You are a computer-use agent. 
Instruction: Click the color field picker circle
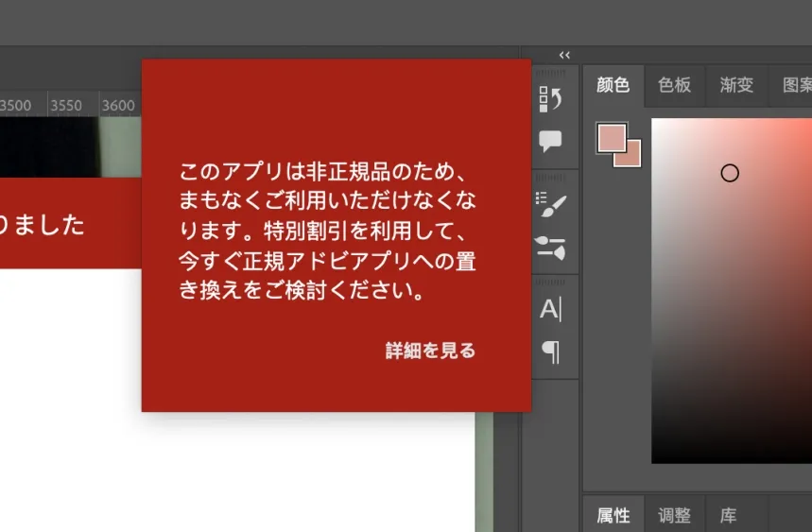(730, 173)
